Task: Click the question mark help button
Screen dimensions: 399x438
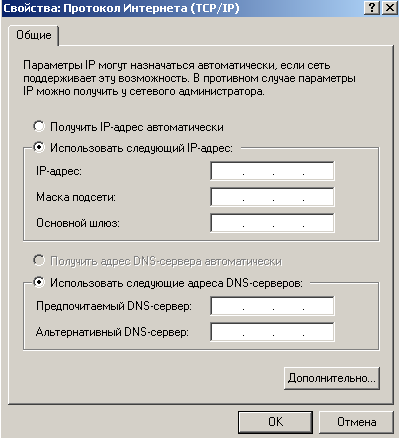Action: pos(372,7)
